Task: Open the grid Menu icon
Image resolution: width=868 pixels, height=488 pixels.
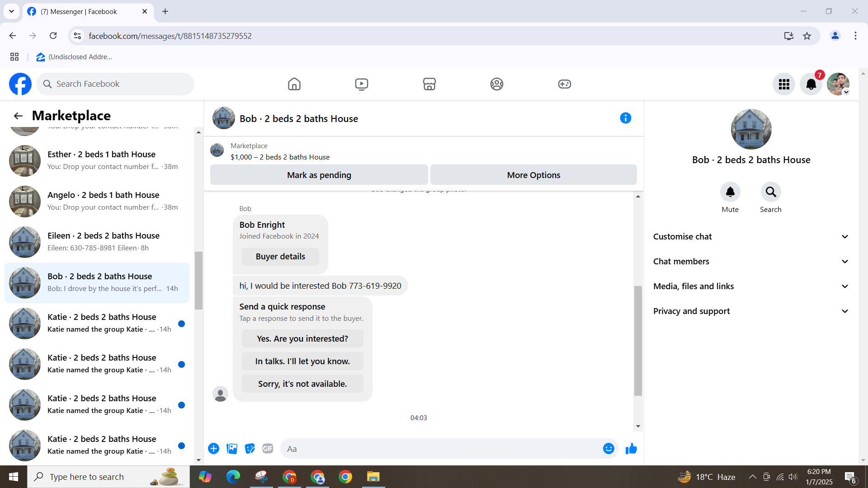Action: click(784, 84)
